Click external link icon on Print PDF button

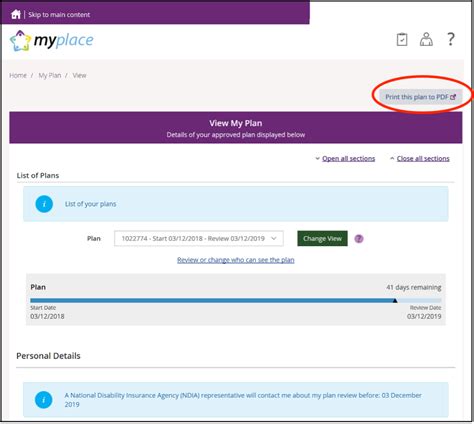pyautogui.click(x=453, y=97)
